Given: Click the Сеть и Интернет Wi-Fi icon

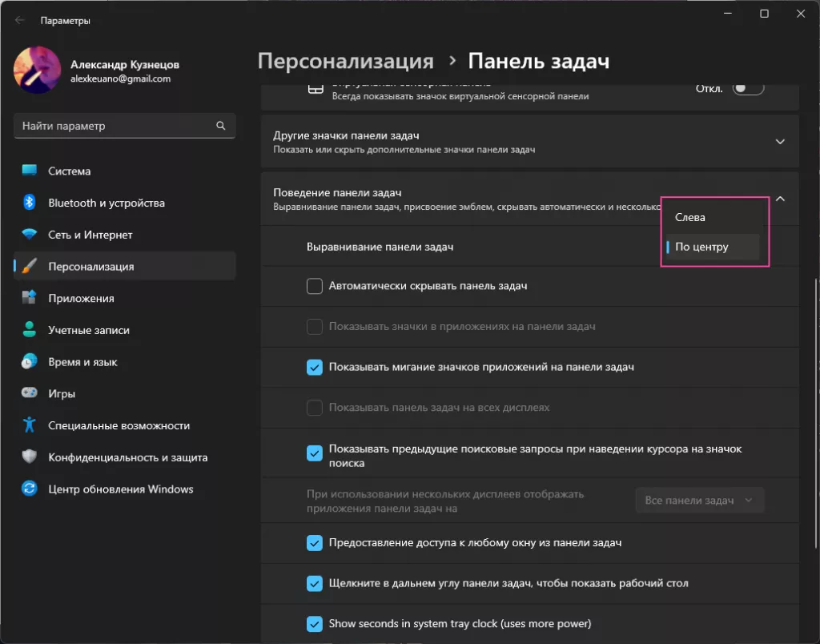Looking at the screenshot, I should coord(30,235).
